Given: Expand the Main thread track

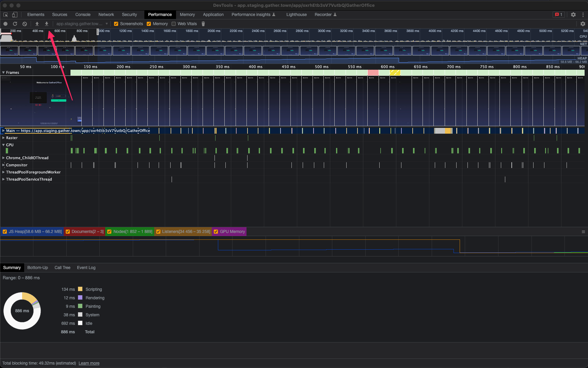Looking at the screenshot, I should [3, 131].
